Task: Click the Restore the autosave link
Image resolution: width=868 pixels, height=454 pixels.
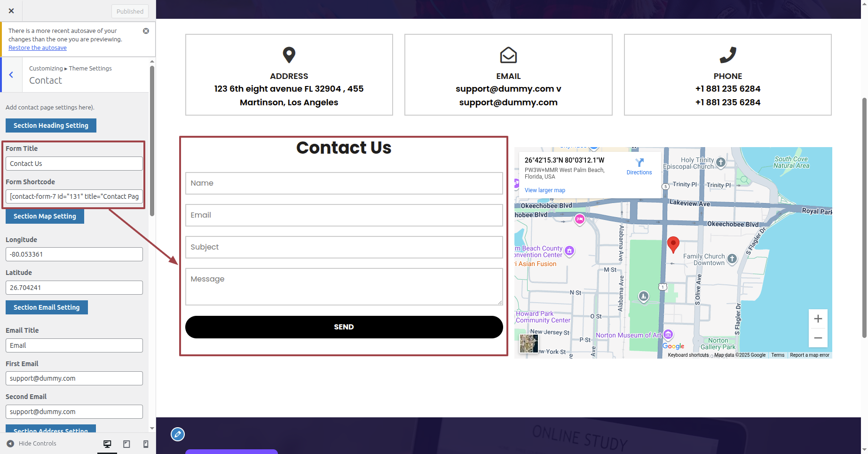Action: point(38,48)
